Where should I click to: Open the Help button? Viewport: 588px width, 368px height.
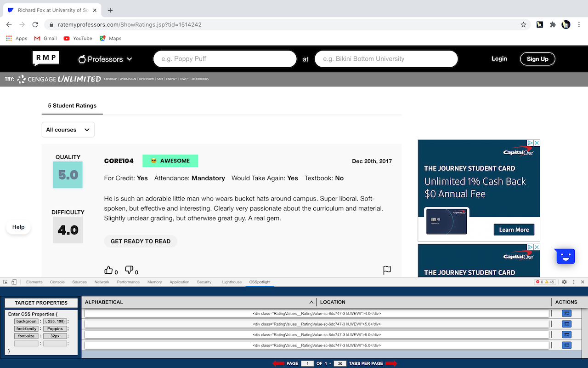(x=18, y=227)
